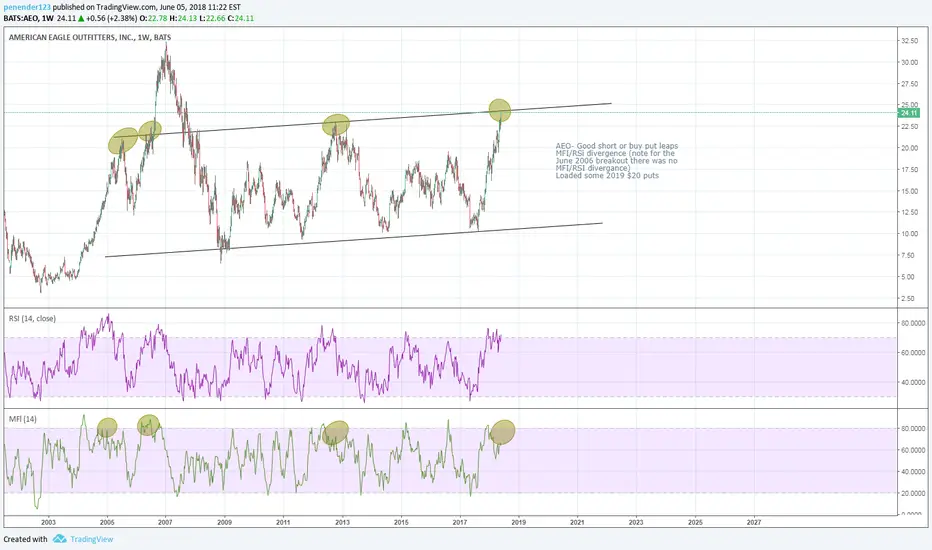Click the TradingView logo icon
Image resolution: width=932 pixels, height=550 pixels.
[59, 539]
